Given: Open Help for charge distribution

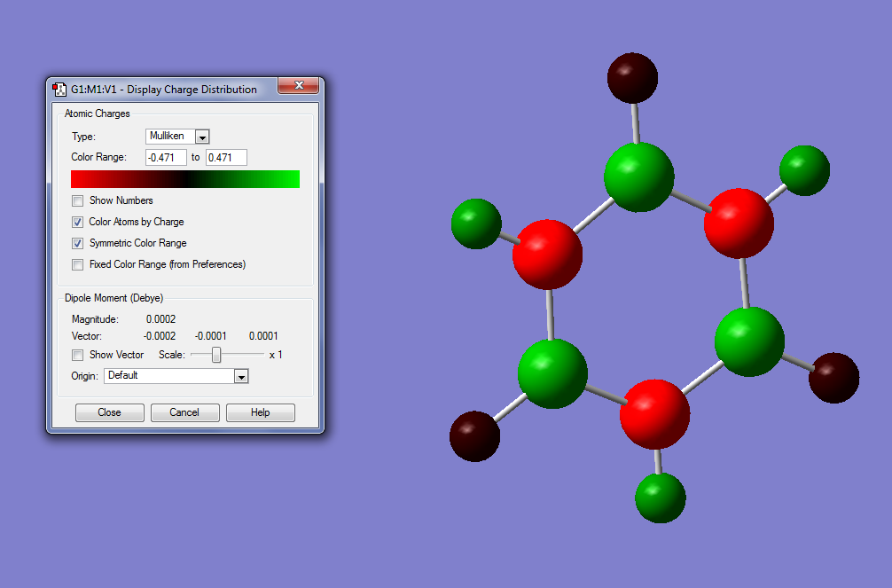Looking at the screenshot, I should click(x=261, y=412).
